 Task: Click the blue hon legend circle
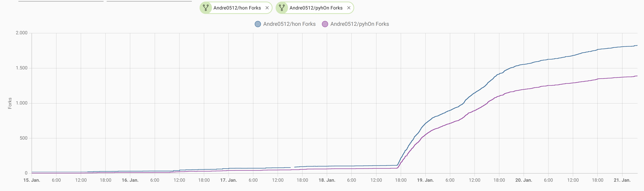pos(258,24)
